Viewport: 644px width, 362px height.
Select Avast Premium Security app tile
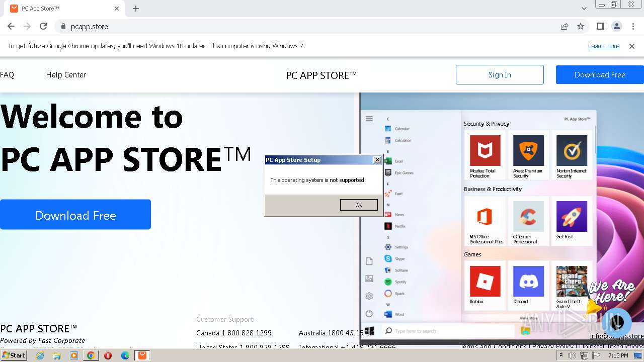pyautogui.click(x=528, y=155)
